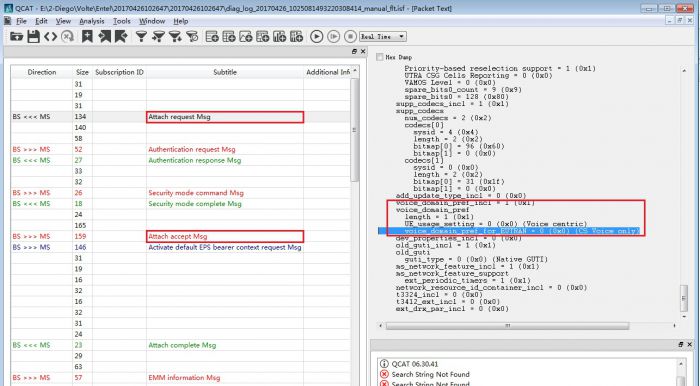This screenshot has width=700, height=386.
Task: Select Activate default EPS bearer context request Msg
Action: 180,247
